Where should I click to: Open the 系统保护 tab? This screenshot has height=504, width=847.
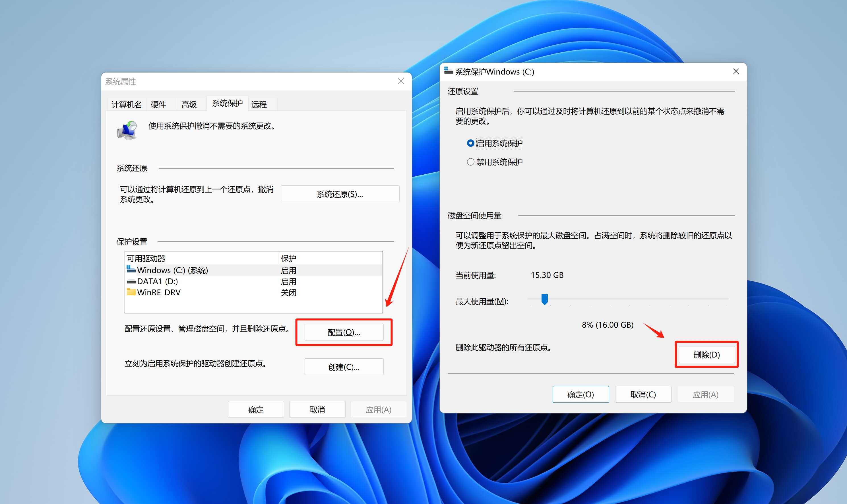227,103
